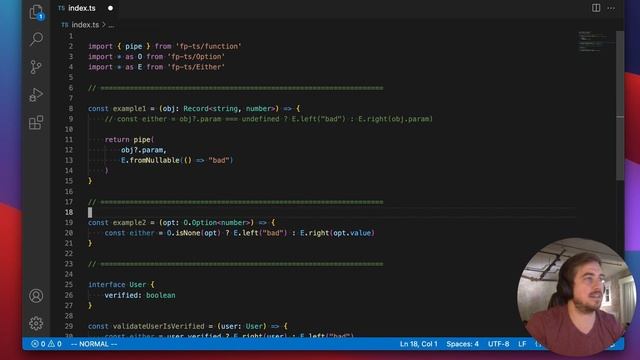Click example2 constant name
Viewport: 640px width, 360px height.
[x=129, y=222]
